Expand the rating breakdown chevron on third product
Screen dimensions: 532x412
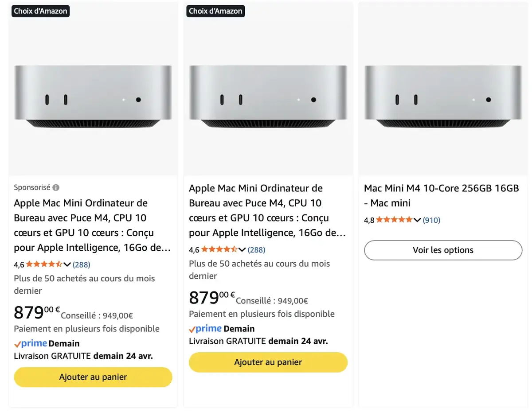[416, 220]
